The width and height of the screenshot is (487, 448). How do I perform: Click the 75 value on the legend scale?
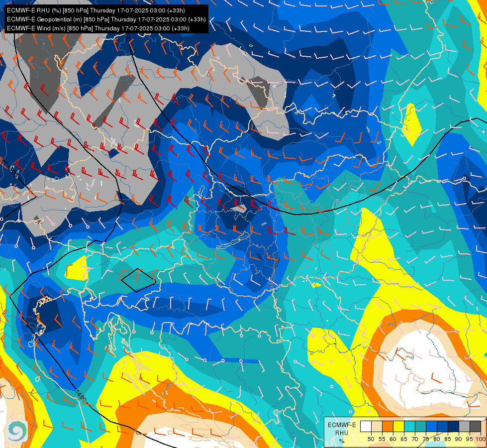coord(426,439)
